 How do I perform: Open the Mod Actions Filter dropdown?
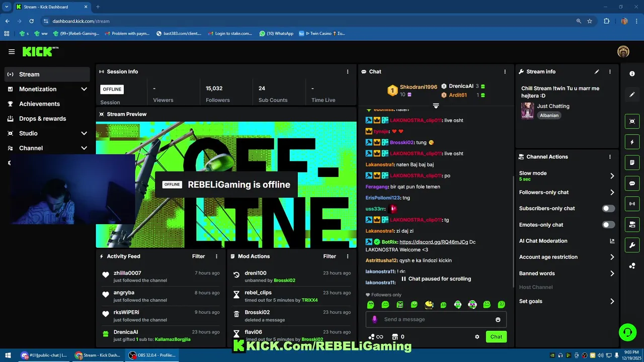pyautogui.click(x=330, y=256)
